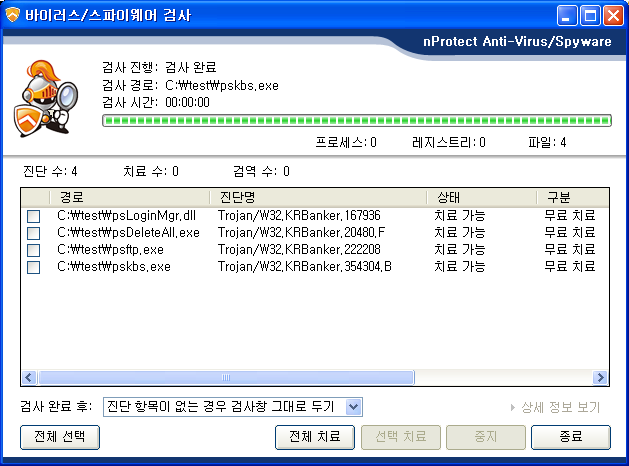Click the 검사 진행: 검사 완료 status
This screenshot has width=629, height=466.
point(159,67)
